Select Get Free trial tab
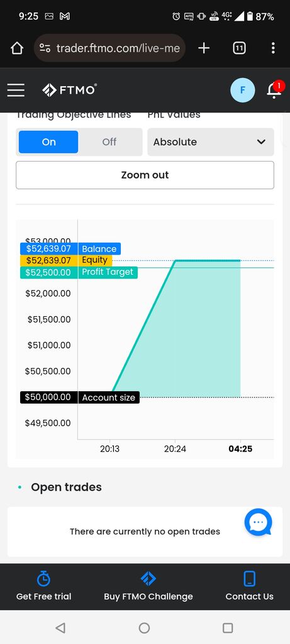 [x=43, y=587]
